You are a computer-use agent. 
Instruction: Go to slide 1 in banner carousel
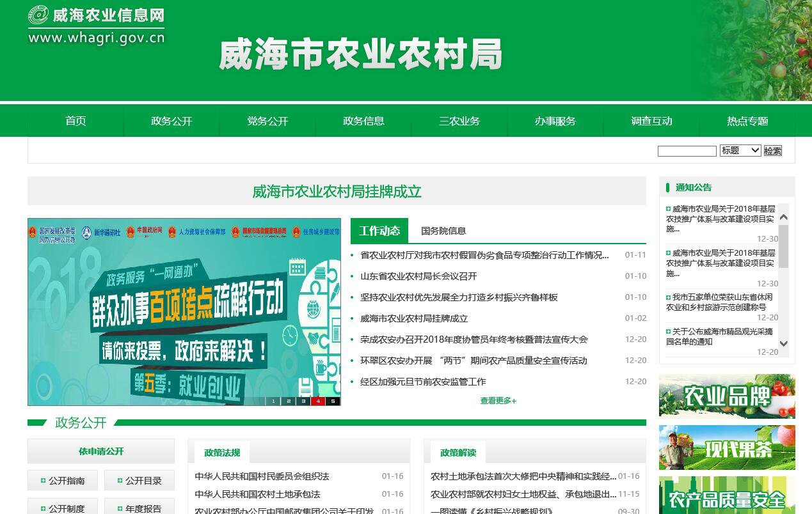273,401
